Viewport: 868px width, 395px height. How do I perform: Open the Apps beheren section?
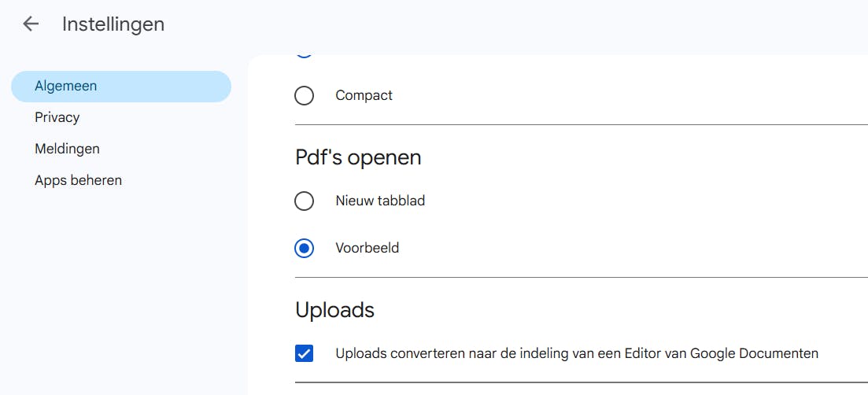click(78, 180)
